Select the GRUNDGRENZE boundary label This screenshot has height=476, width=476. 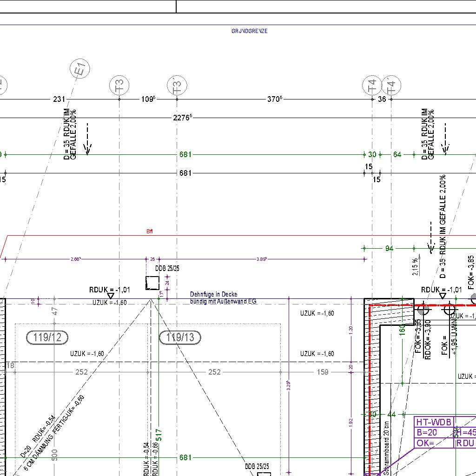[249, 31]
